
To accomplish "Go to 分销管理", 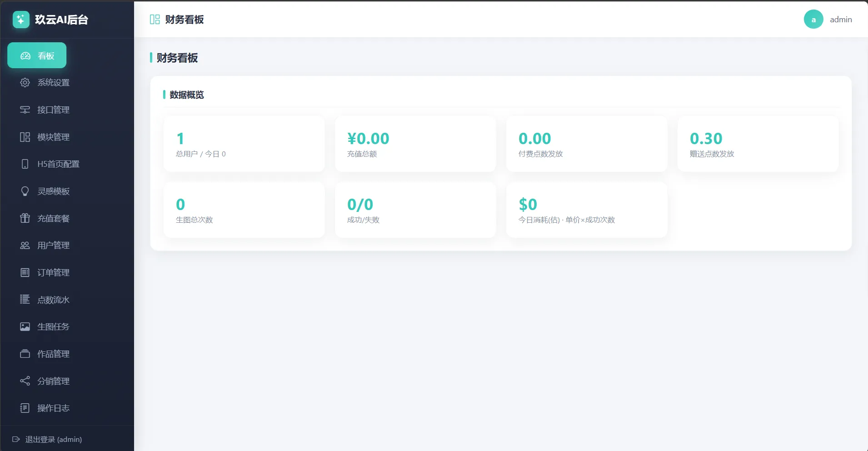I will 53,381.
